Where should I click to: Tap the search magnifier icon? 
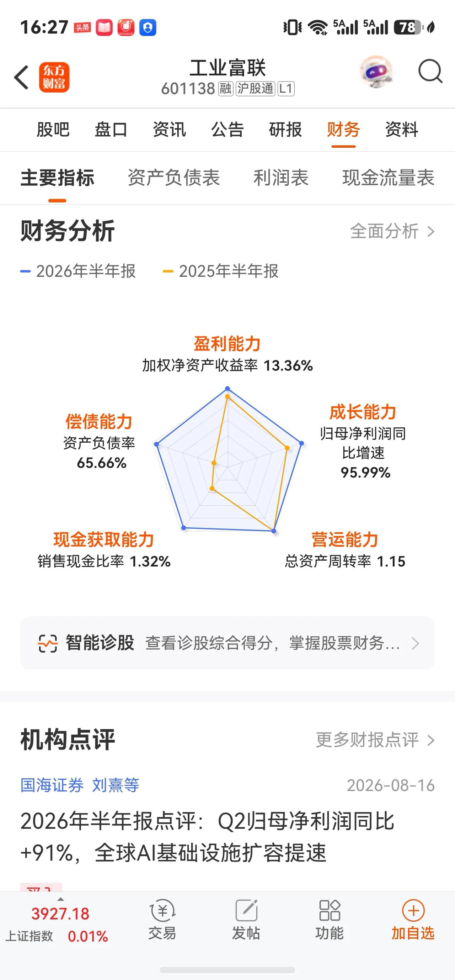430,71
